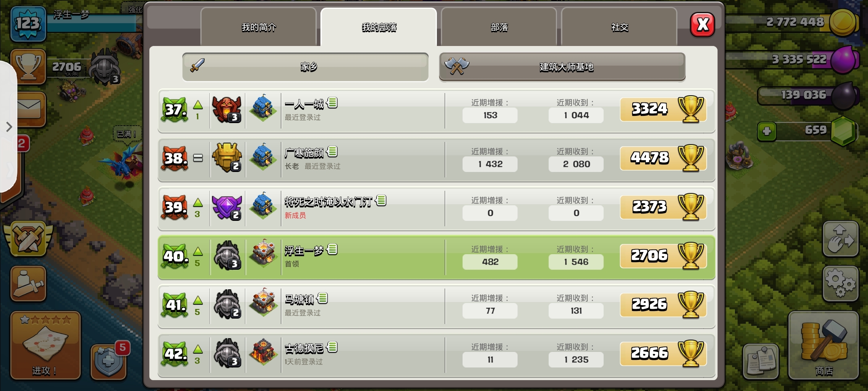
Task: Switch to 建筑大师基地 builder base toggle
Action: pyautogui.click(x=562, y=67)
